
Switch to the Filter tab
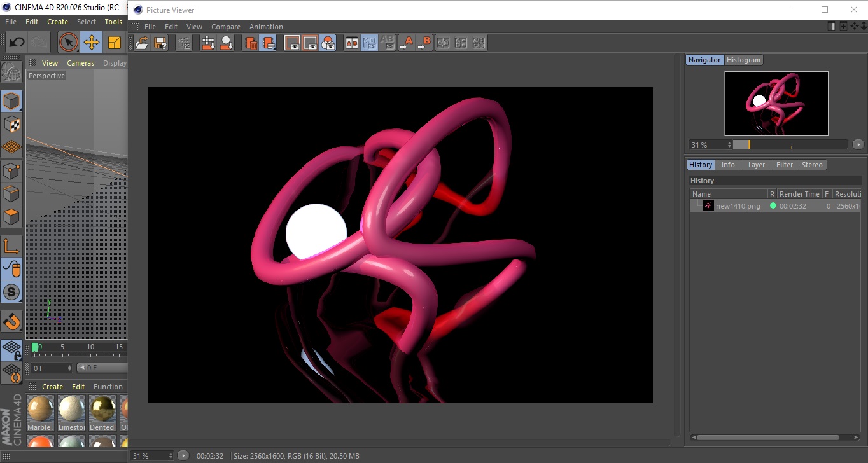[x=785, y=165]
